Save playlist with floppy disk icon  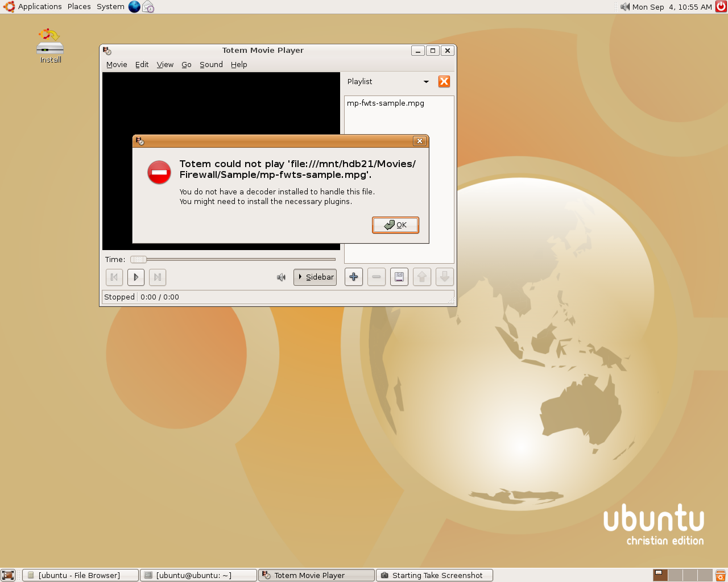click(x=399, y=277)
